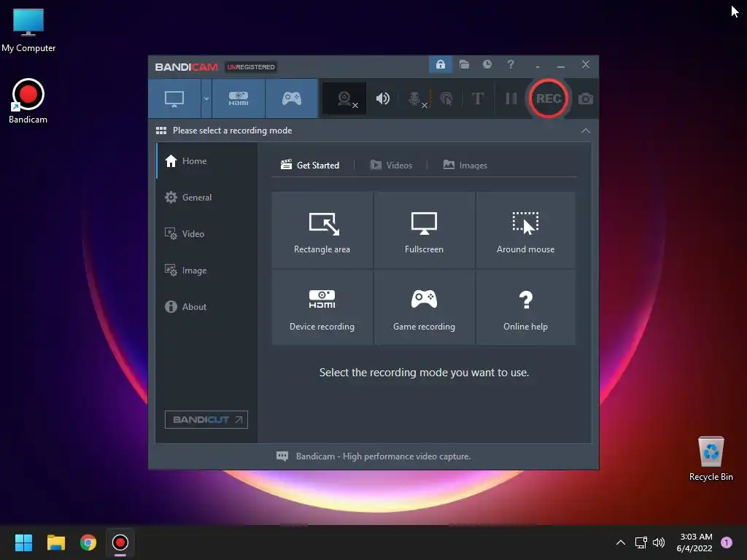The height and width of the screenshot is (560, 747).
Task: Switch to HDMI device recording mode
Action: tap(239, 98)
